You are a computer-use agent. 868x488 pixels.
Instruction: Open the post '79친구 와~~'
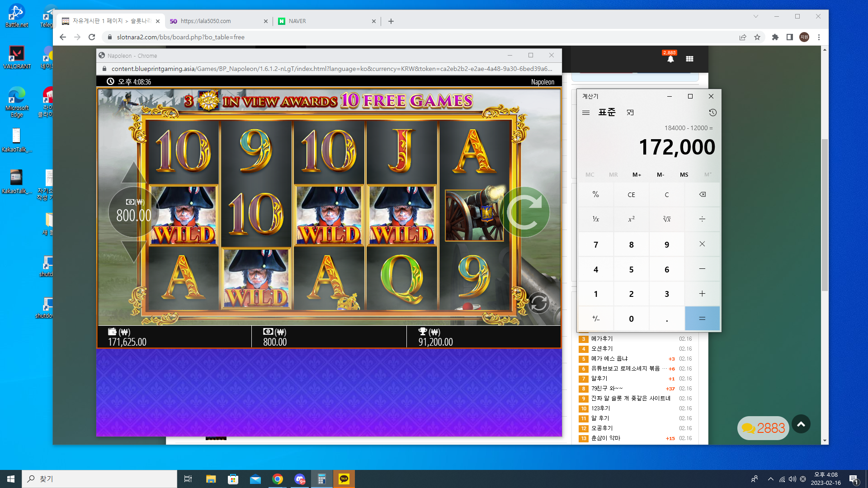(x=607, y=389)
